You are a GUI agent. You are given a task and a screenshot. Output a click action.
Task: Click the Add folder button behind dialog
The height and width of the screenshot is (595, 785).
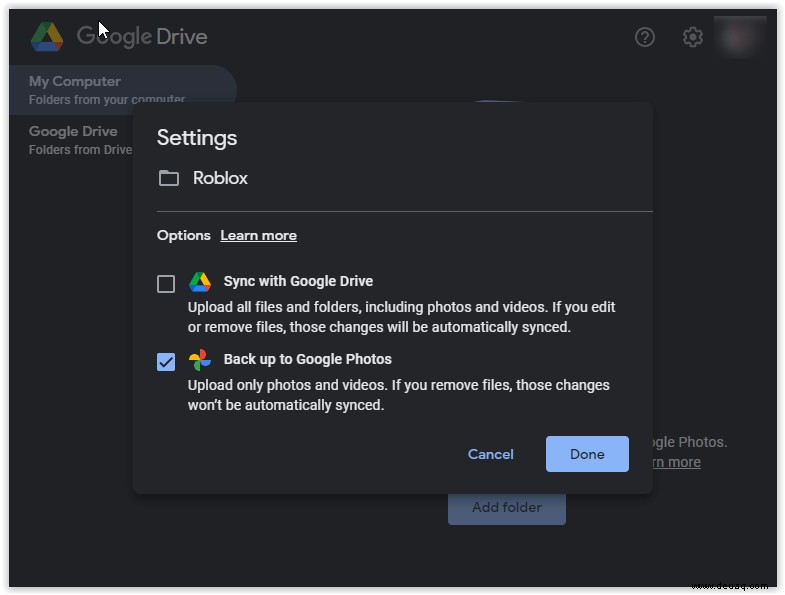(x=507, y=508)
